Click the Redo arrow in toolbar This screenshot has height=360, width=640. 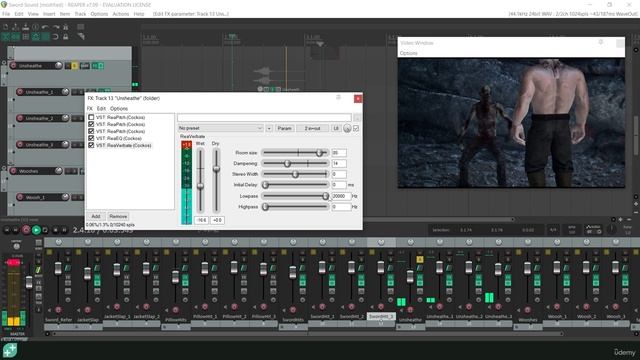[x=56, y=27]
